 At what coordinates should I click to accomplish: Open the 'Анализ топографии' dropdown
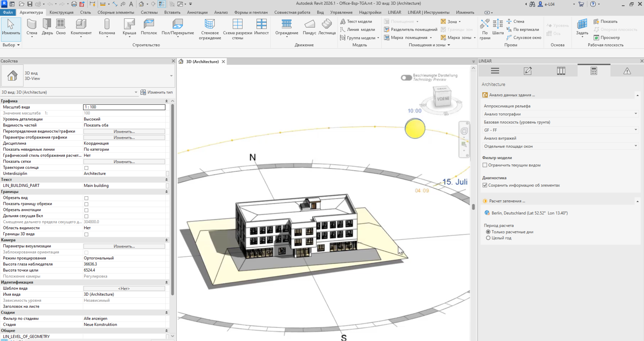[x=560, y=114]
